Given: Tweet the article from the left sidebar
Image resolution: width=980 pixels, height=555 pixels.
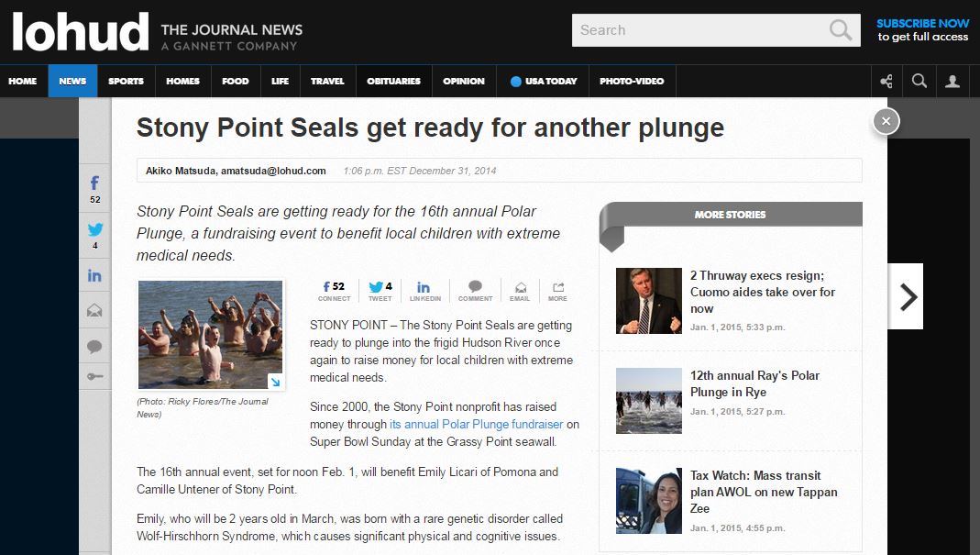Looking at the screenshot, I should pyautogui.click(x=95, y=236).
